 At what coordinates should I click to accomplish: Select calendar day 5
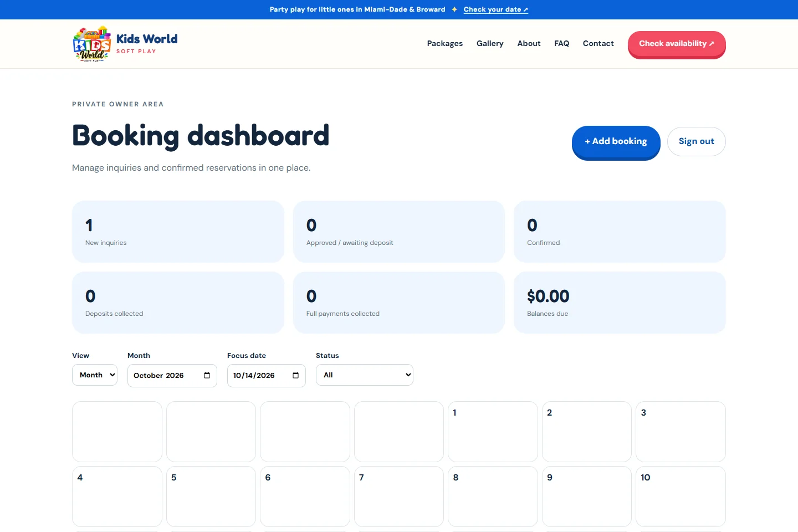211,497
